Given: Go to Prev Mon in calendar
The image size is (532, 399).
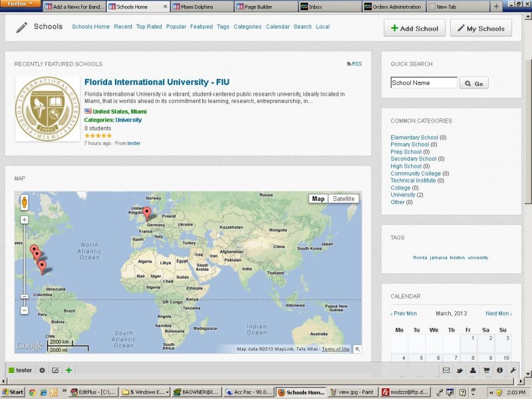Looking at the screenshot, I should click(404, 313).
